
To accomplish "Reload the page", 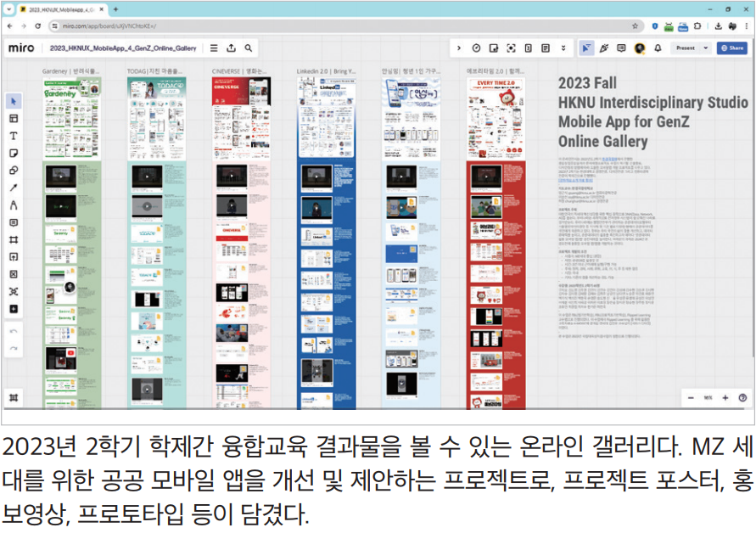I will tap(37, 25).
